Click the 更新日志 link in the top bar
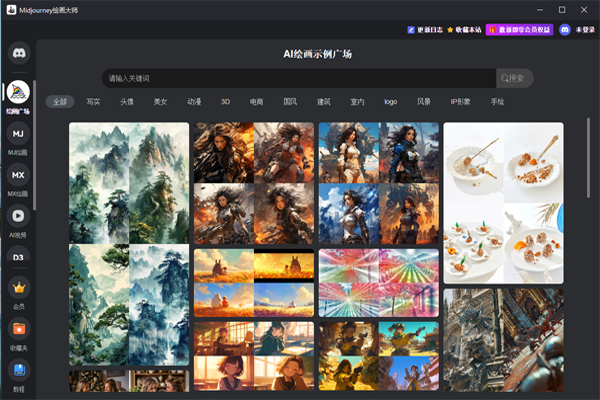Viewport: 600px width, 400px height. [x=425, y=29]
